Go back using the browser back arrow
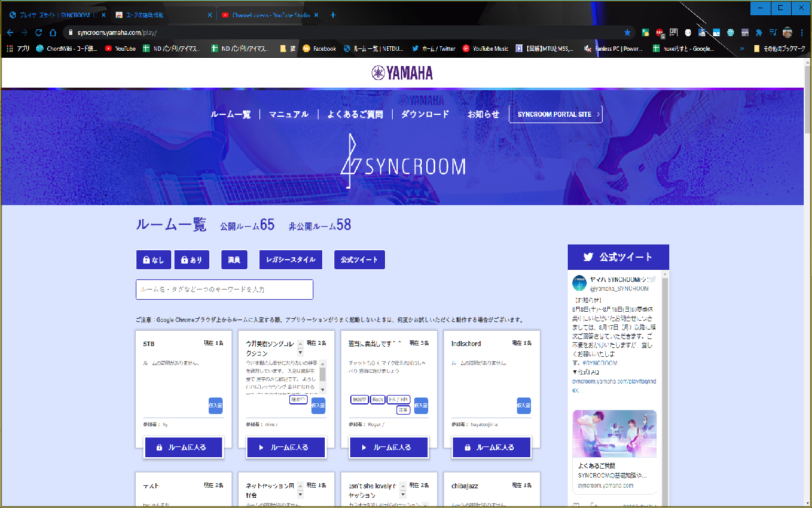Screen dimensions: 812x508 click(x=10, y=32)
